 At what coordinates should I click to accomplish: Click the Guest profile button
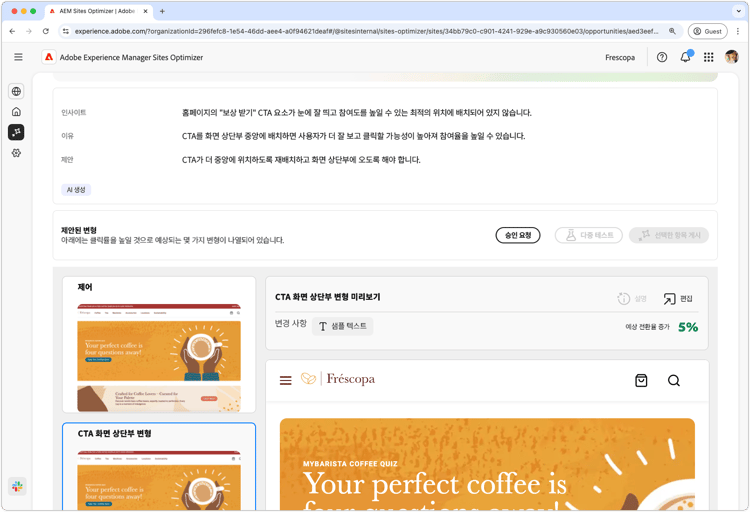tap(707, 31)
